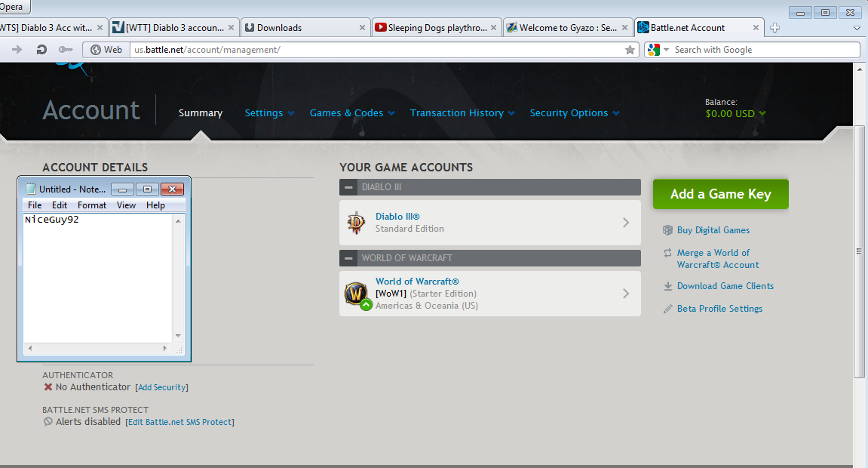
Task: Click the SMS alerts disabled icon
Action: pyautogui.click(x=48, y=422)
